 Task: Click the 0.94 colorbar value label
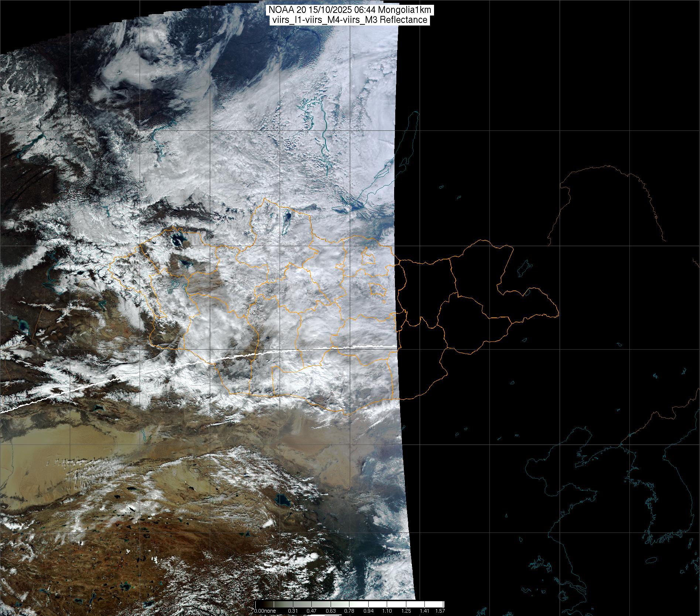tap(368, 611)
